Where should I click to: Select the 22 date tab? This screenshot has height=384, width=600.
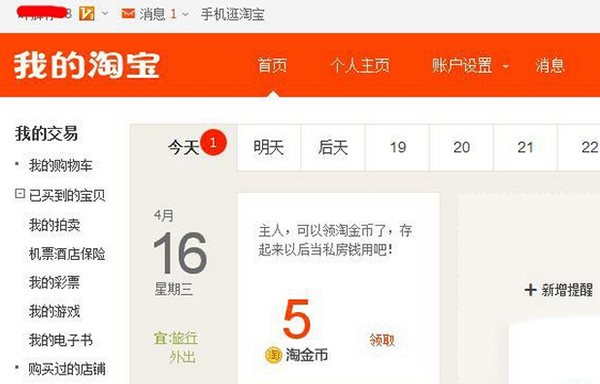579,147
